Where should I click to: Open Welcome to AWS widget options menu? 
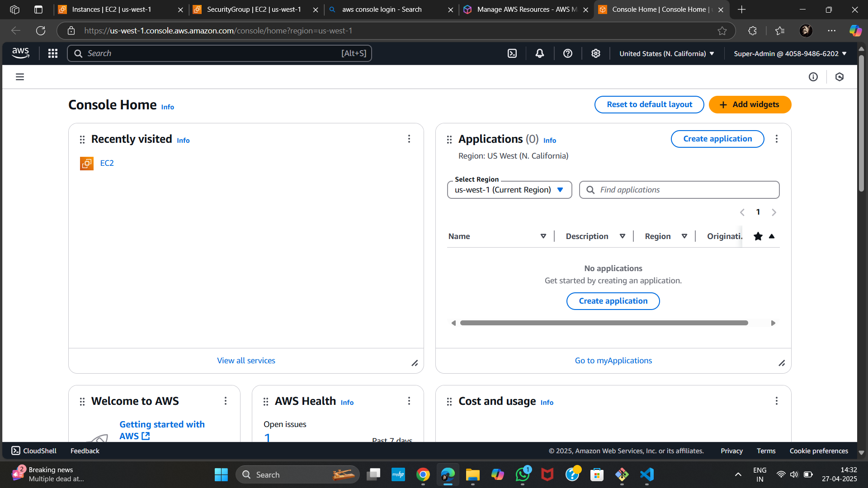pyautogui.click(x=226, y=401)
